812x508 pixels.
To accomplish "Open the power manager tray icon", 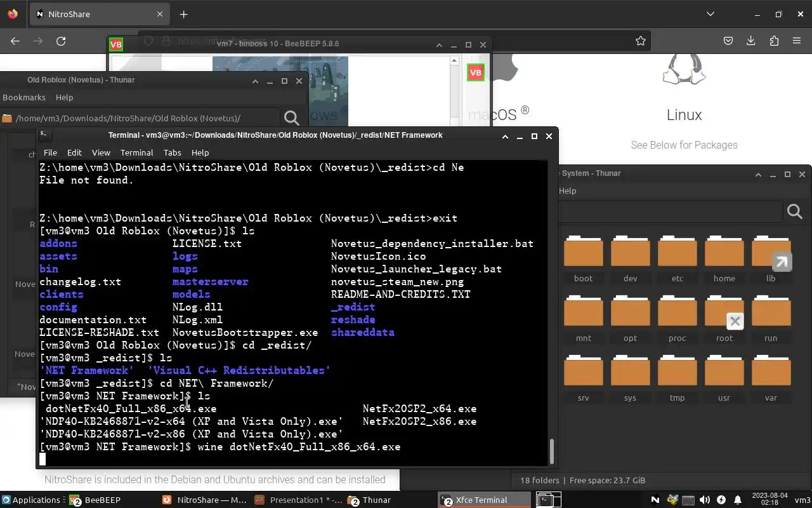I will tap(721, 500).
